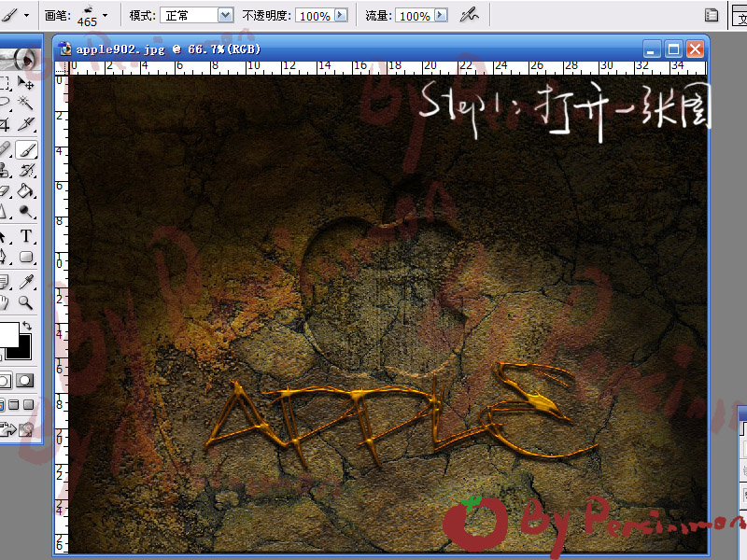Close the apple902.jpg document window
The width and height of the screenshot is (747, 560).
[696, 49]
